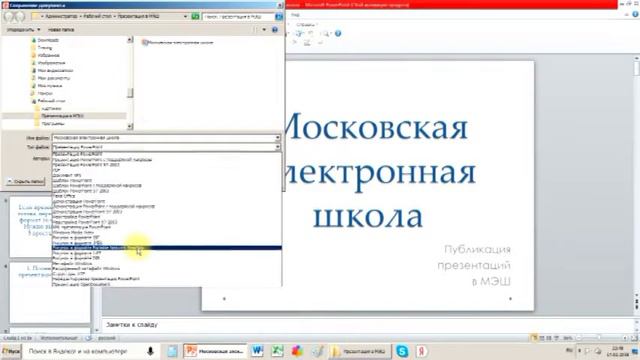The height and width of the screenshot is (360, 640).
Task: Open the Downloads folder in the tree
Action: point(48,40)
